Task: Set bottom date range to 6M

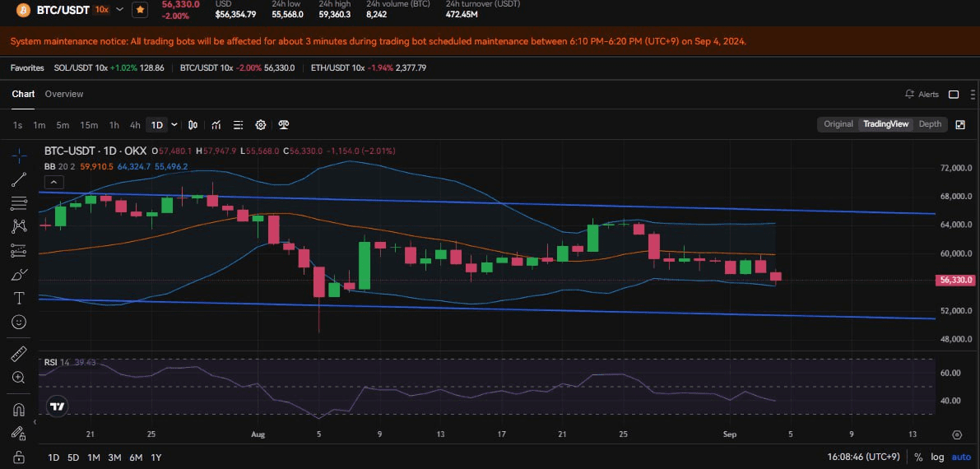Action: pyautogui.click(x=136, y=457)
